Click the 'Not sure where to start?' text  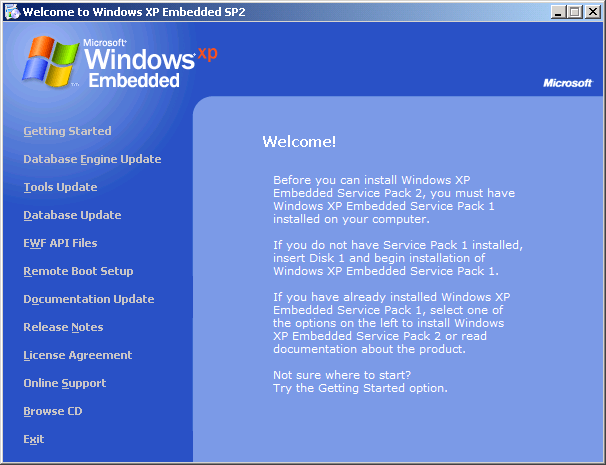pos(342,375)
